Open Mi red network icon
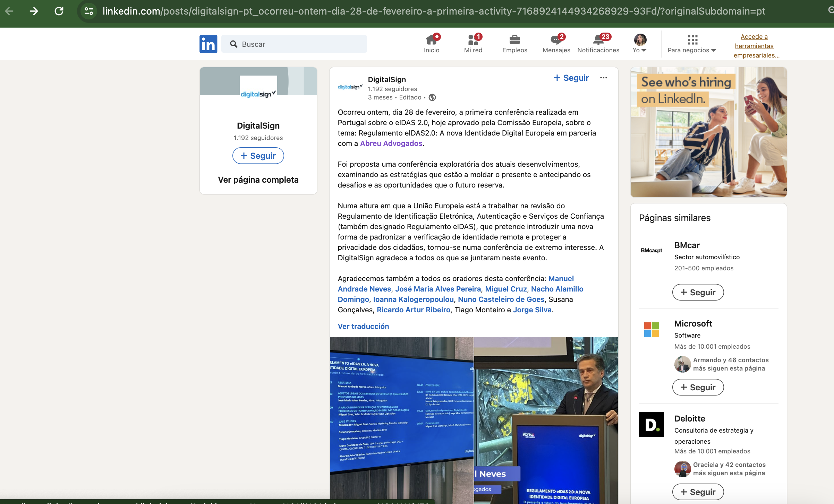The image size is (834, 504). pos(473,44)
